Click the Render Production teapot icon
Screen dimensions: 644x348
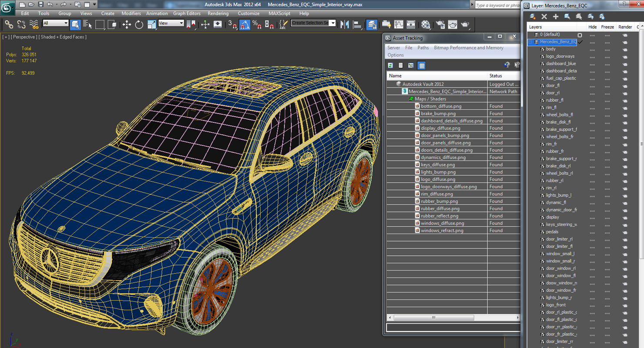465,24
